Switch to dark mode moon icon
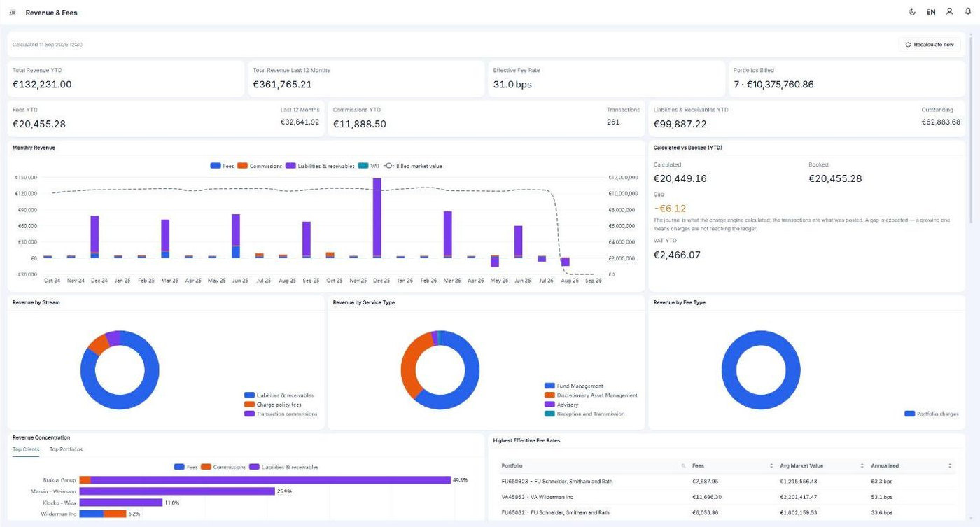This screenshot has height=527, width=980. (912, 12)
